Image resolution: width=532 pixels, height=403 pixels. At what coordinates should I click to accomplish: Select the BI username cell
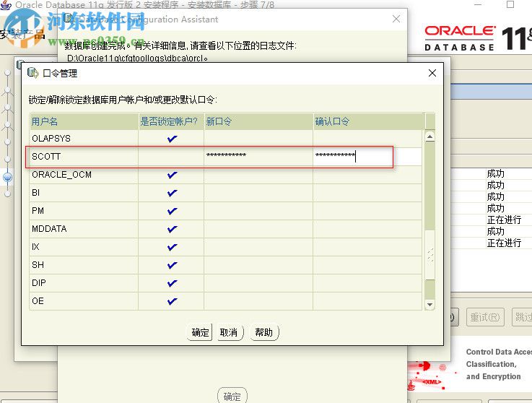[x=84, y=193]
